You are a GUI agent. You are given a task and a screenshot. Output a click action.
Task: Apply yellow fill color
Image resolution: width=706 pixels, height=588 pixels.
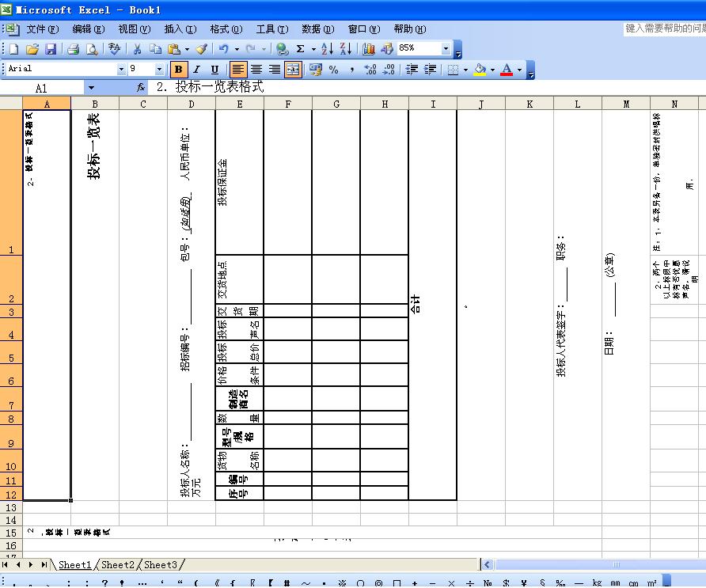480,70
